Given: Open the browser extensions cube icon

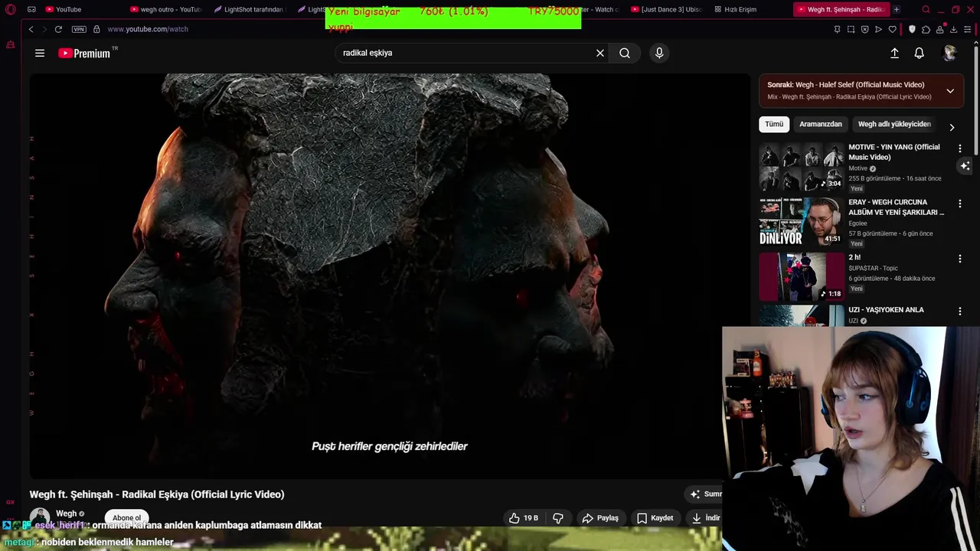Looking at the screenshot, I should click(x=926, y=29).
